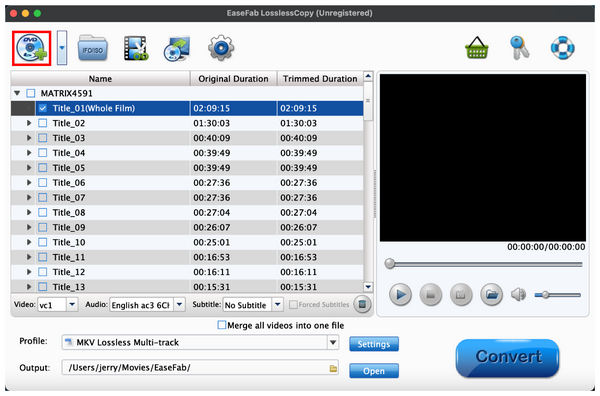600x396 pixels.
Task: Click the 00:25:01 trimmed duration cell
Action: point(320,242)
